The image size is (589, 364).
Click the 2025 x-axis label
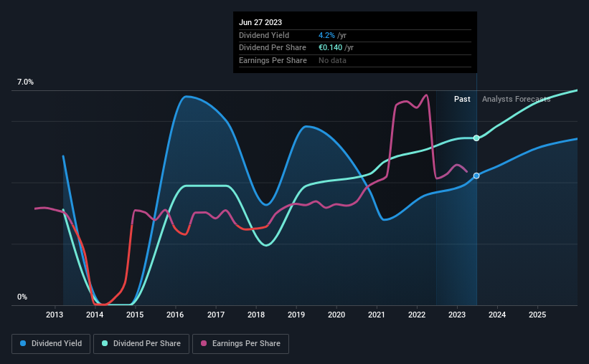537,315
